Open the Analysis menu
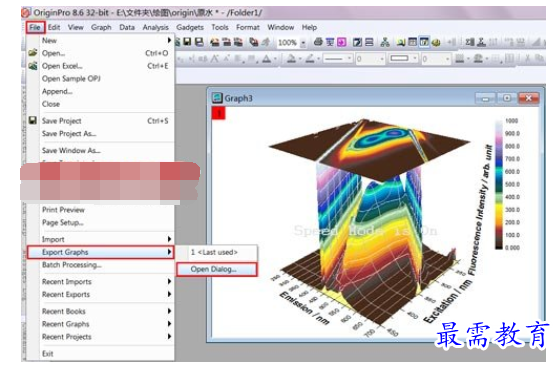Image resolution: width=558 pixels, height=366 pixels. coord(156,27)
